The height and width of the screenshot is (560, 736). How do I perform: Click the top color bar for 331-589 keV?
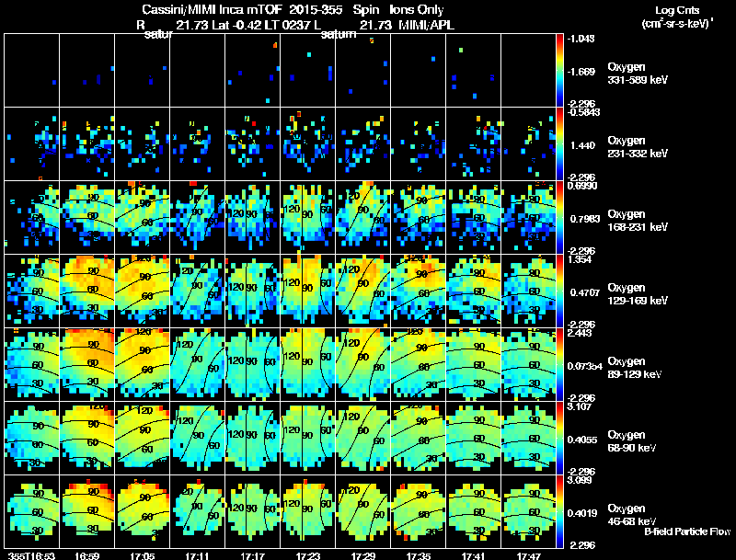[x=559, y=70]
